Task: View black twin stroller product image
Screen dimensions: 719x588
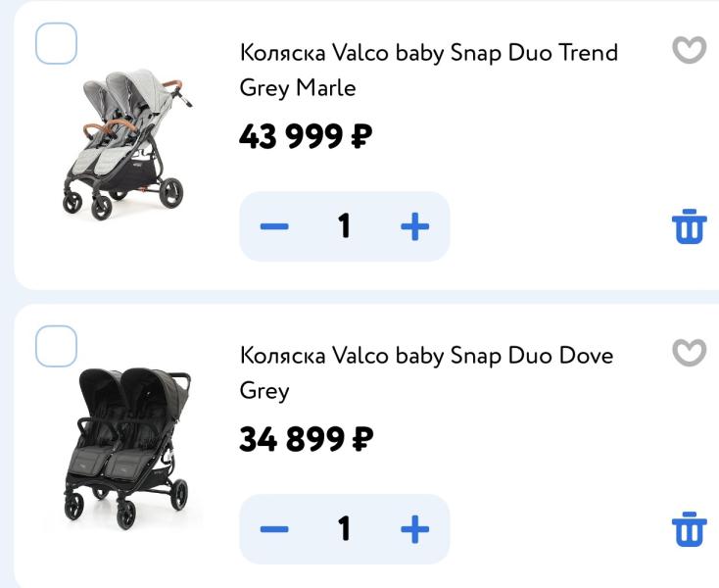Action: [x=127, y=448]
